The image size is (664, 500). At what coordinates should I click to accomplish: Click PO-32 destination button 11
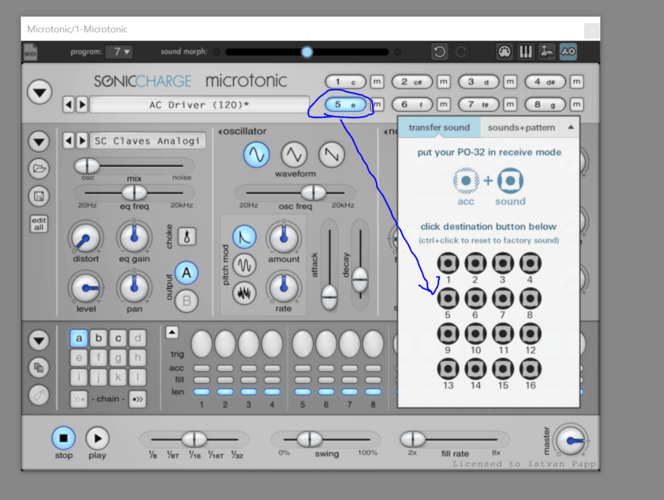pyautogui.click(x=503, y=334)
